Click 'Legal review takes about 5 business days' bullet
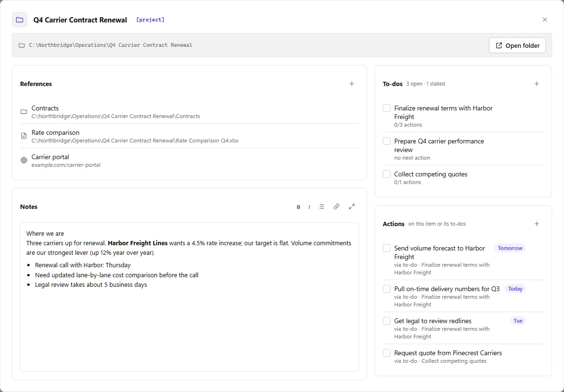The height and width of the screenshot is (392, 564). click(x=91, y=285)
